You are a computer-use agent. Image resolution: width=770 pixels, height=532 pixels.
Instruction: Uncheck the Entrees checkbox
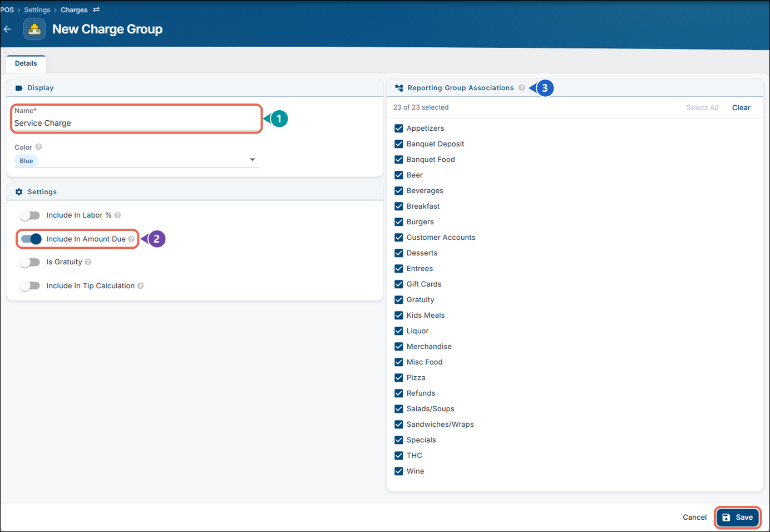pyautogui.click(x=398, y=268)
